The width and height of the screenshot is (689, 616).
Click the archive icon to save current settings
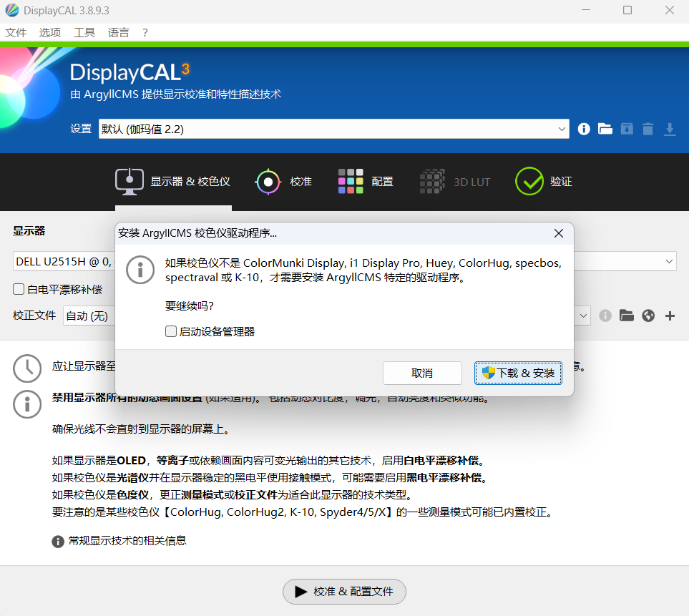(626, 129)
